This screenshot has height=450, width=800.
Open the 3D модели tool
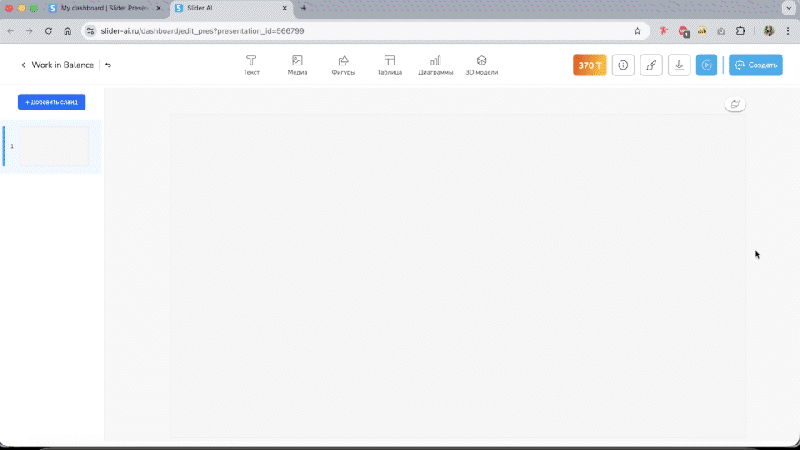point(482,65)
